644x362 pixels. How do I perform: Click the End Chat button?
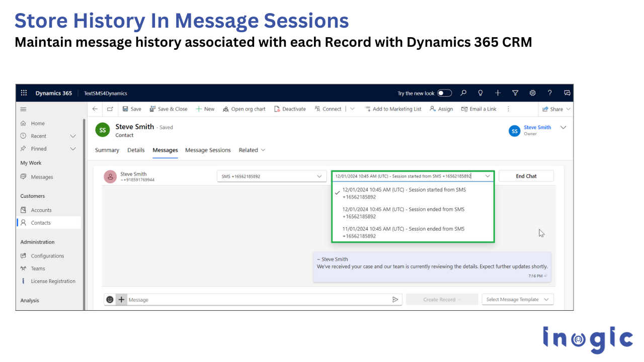[526, 176]
